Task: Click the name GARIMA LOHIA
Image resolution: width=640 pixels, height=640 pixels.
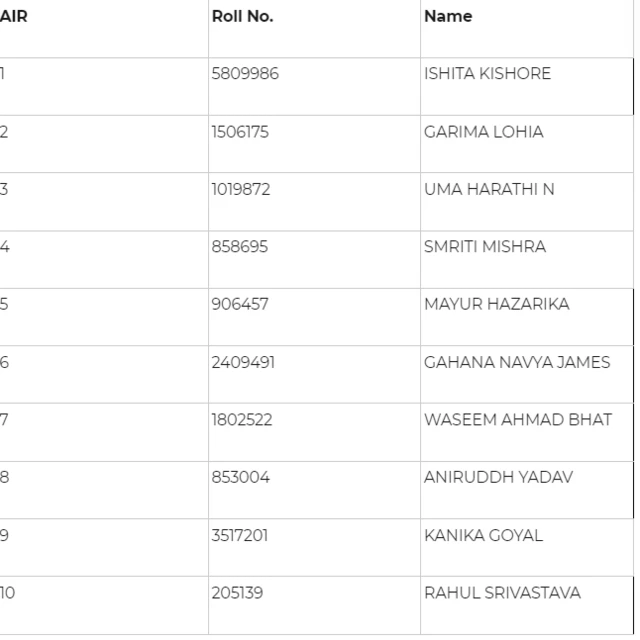Action: click(484, 132)
